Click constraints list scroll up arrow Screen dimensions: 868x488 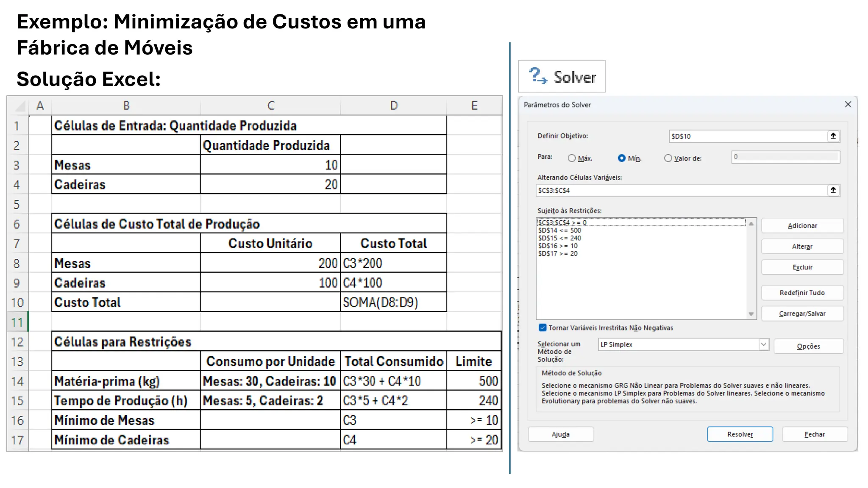(751, 224)
